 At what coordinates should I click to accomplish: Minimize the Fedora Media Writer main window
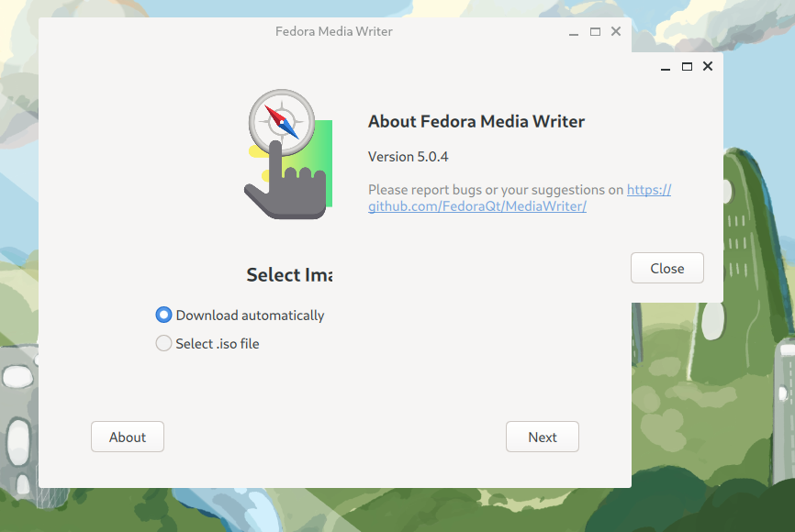pos(574,32)
